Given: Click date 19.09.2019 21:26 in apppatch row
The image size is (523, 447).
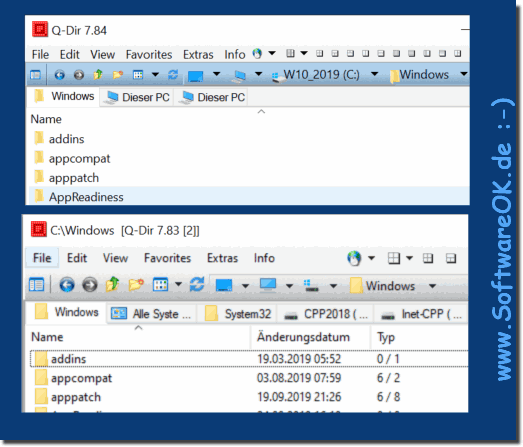Looking at the screenshot, I should click(299, 397).
